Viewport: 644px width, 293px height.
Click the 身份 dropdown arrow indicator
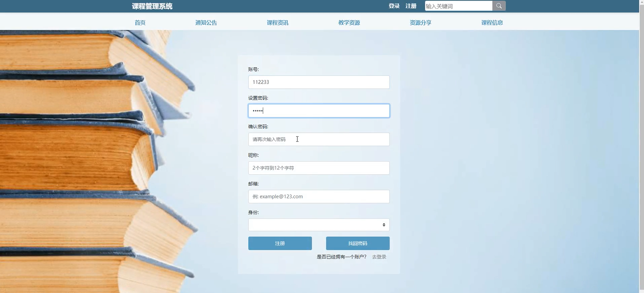[x=384, y=225]
